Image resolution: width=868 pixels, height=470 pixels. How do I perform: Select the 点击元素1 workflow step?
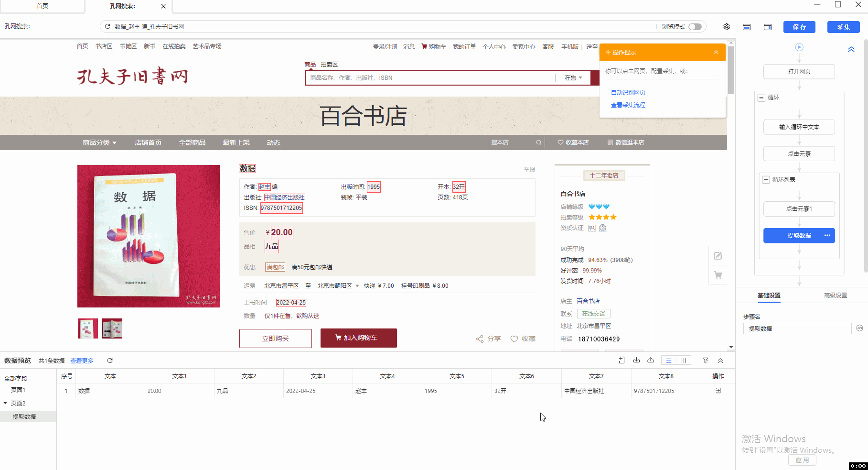pyautogui.click(x=799, y=209)
